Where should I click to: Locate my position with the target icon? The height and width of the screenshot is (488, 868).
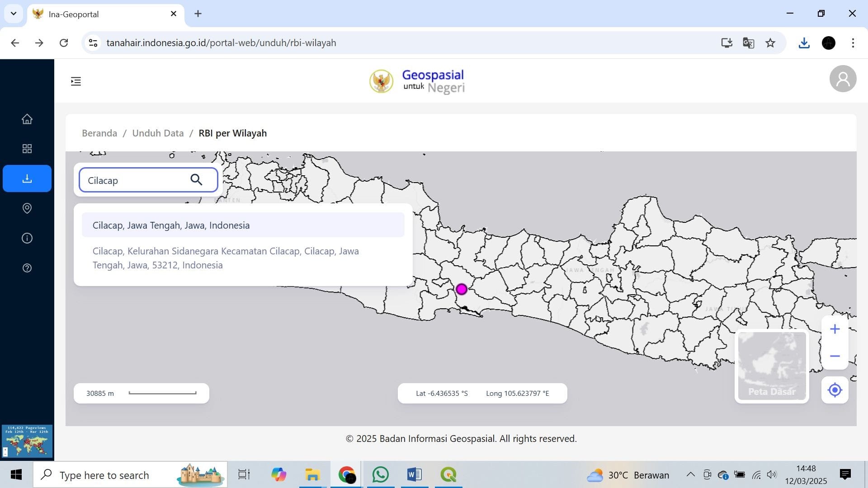click(x=835, y=390)
